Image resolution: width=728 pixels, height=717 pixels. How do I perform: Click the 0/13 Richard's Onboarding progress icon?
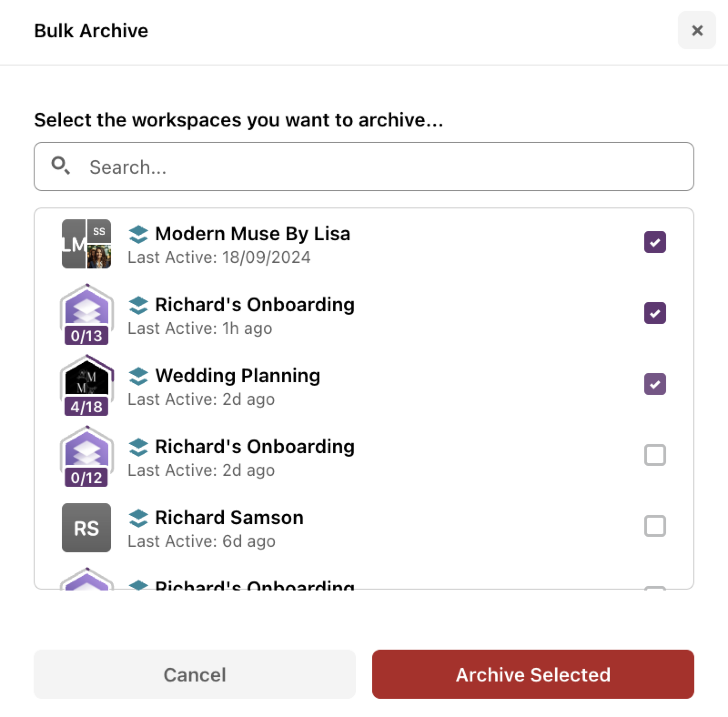[x=86, y=314]
